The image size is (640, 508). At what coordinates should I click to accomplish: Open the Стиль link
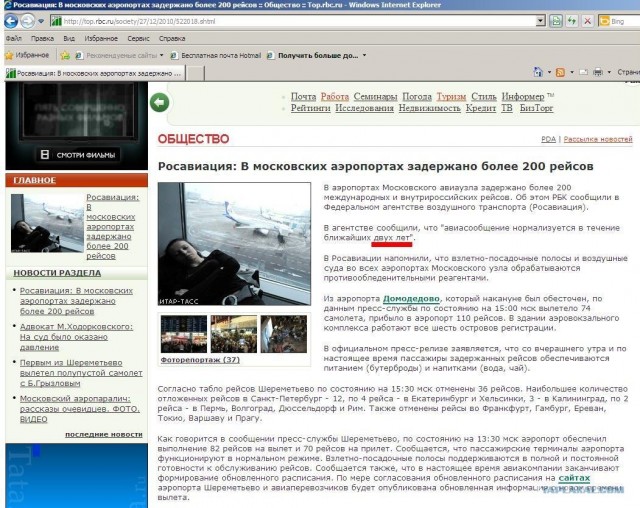[484, 97]
